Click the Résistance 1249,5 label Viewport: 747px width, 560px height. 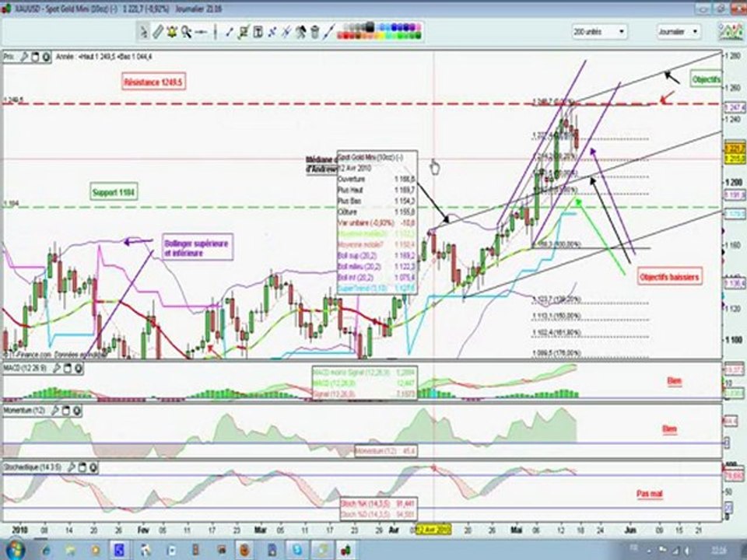point(153,82)
